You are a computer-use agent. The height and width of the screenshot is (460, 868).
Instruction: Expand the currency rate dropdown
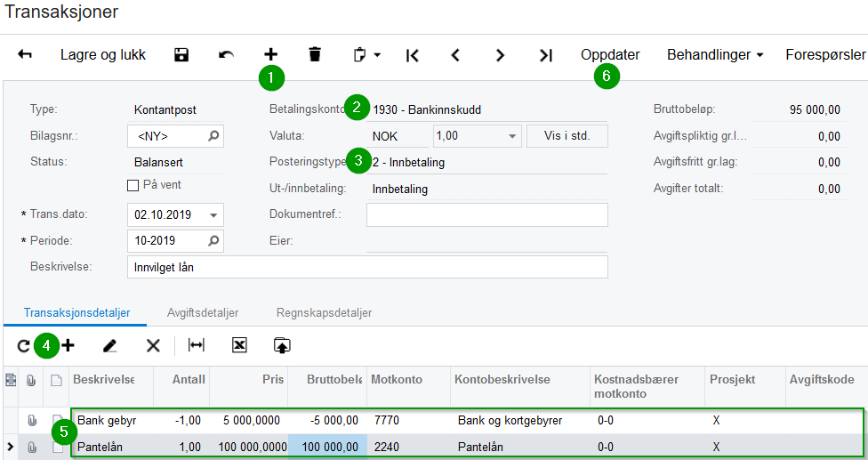coord(511,136)
